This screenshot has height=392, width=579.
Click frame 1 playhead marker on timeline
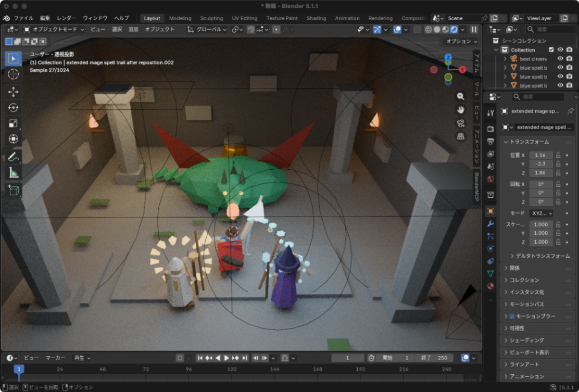click(x=19, y=369)
